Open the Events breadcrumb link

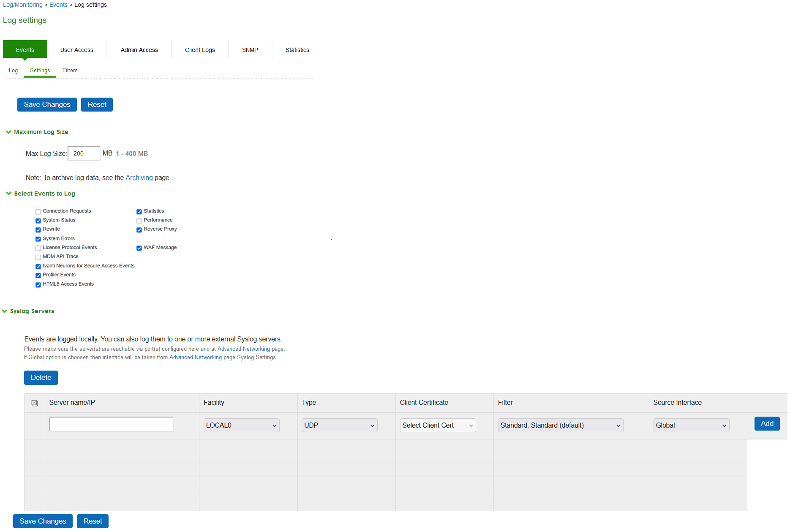click(58, 5)
